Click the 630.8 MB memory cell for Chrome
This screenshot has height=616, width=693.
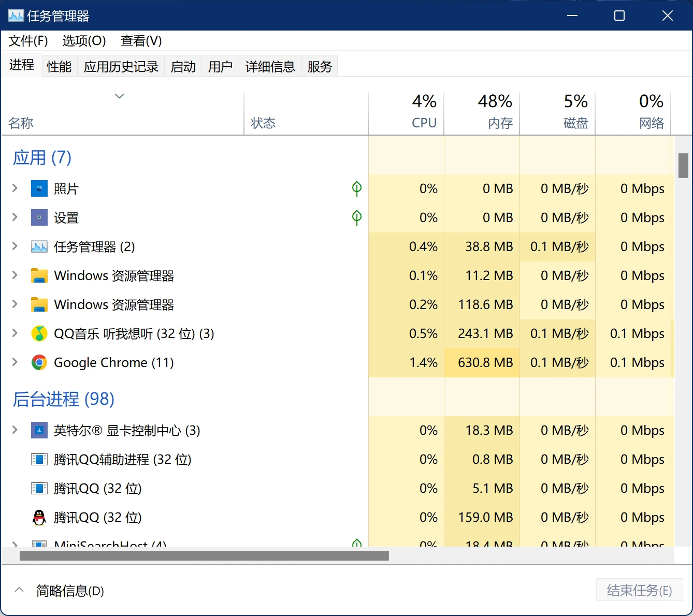(482, 362)
